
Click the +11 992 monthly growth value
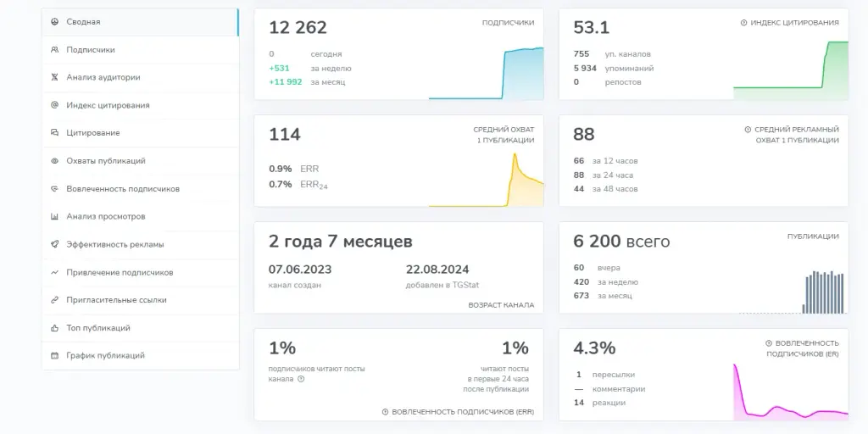[286, 82]
